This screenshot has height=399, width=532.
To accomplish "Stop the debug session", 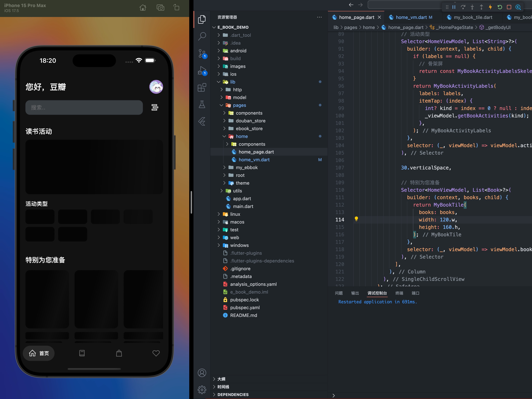I will click(509, 7).
